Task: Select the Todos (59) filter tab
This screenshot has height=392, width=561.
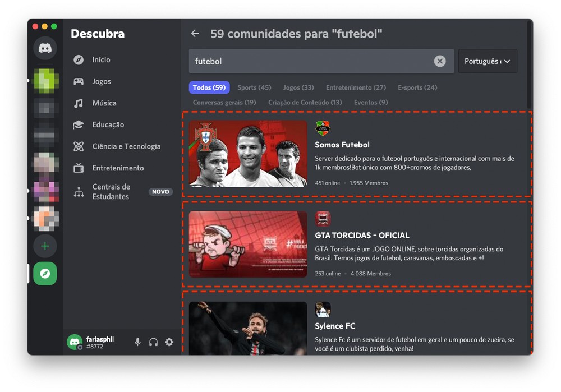Action: pos(209,87)
